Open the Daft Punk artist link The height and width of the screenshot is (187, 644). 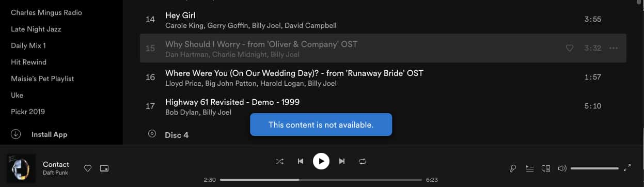point(55,173)
